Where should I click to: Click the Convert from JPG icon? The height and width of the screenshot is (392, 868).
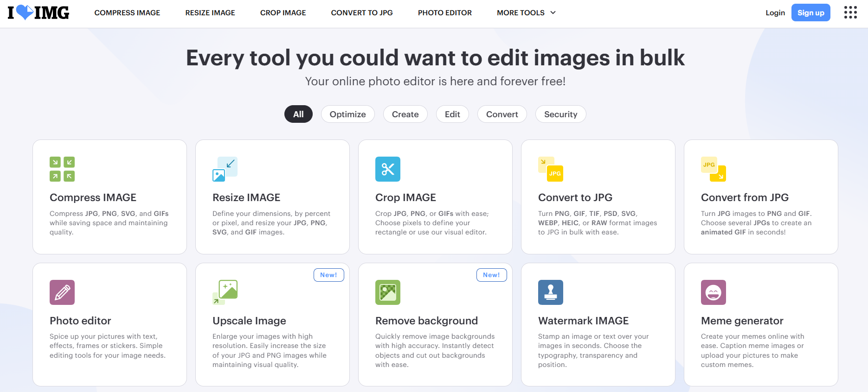click(x=714, y=169)
